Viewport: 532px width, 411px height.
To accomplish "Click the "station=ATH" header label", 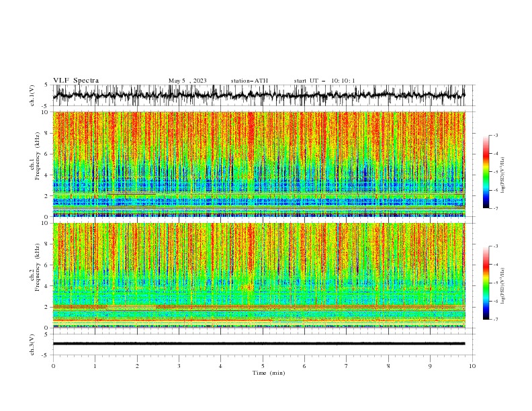I will click(x=249, y=81).
